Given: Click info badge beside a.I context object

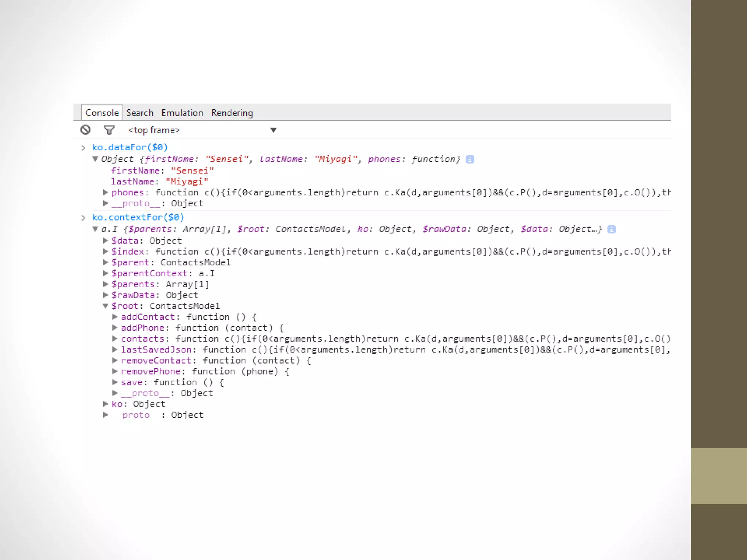Looking at the screenshot, I should click(612, 229).
